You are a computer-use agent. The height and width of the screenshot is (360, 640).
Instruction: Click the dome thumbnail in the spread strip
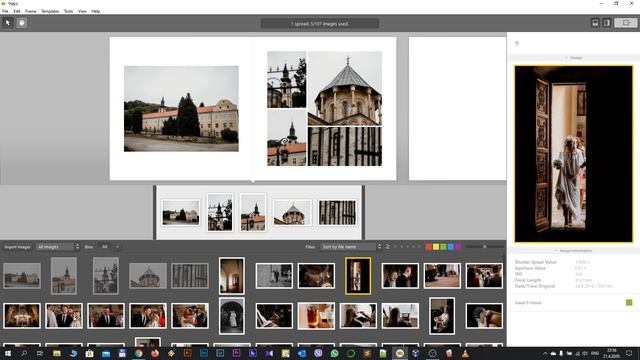[292, 213]
